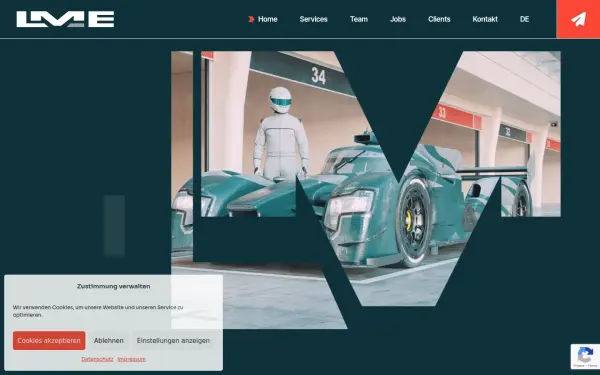Open the Team page

tap(359, 19)
